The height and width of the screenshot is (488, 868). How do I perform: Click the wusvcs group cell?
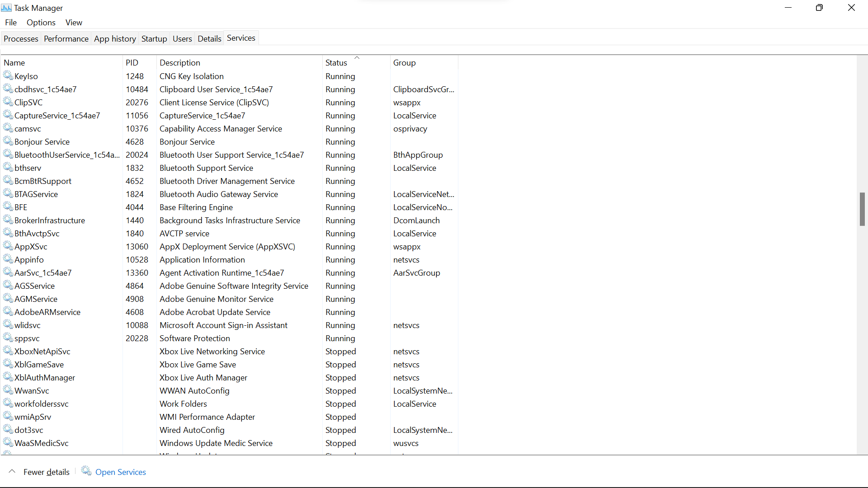click(406, 443)
